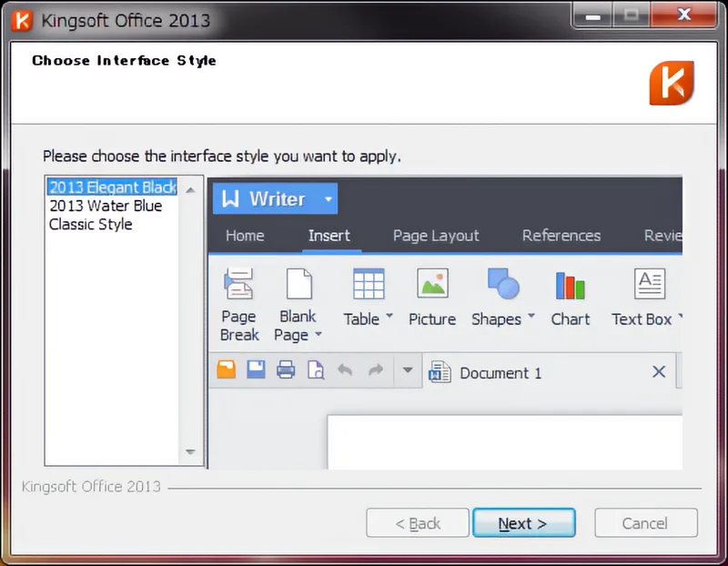Click the Document 1 file icon

pyautogui.click(x=440, y=372)
